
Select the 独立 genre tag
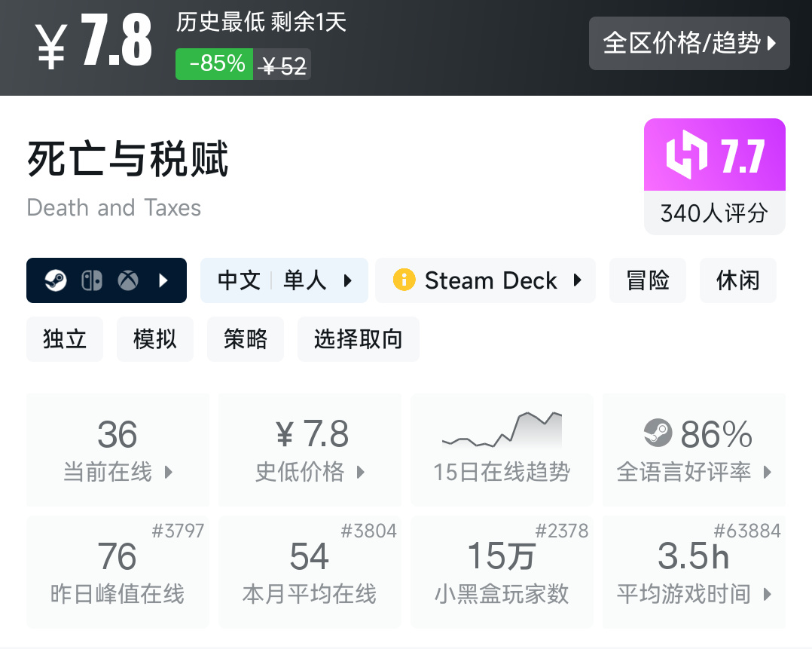tap(65, 339)
